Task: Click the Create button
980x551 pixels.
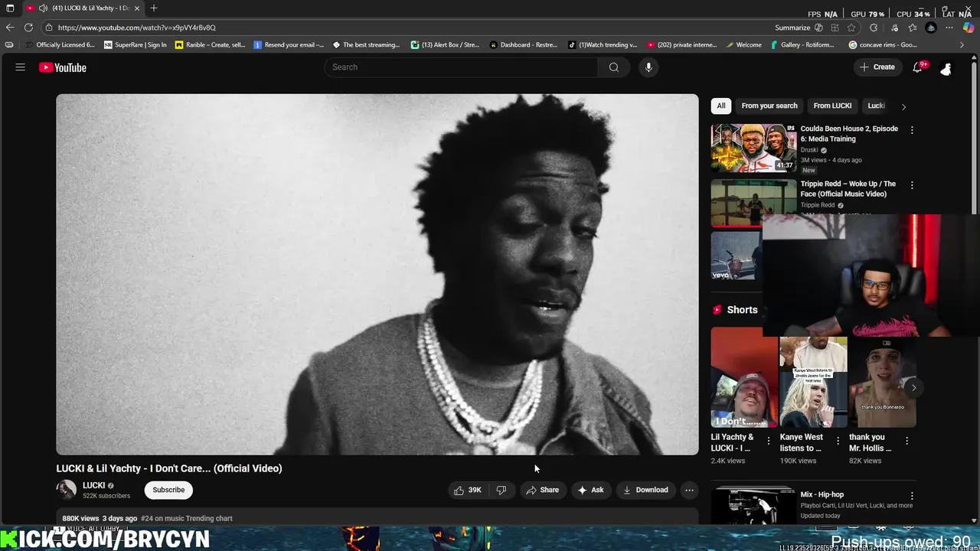Action: point(877,67)
